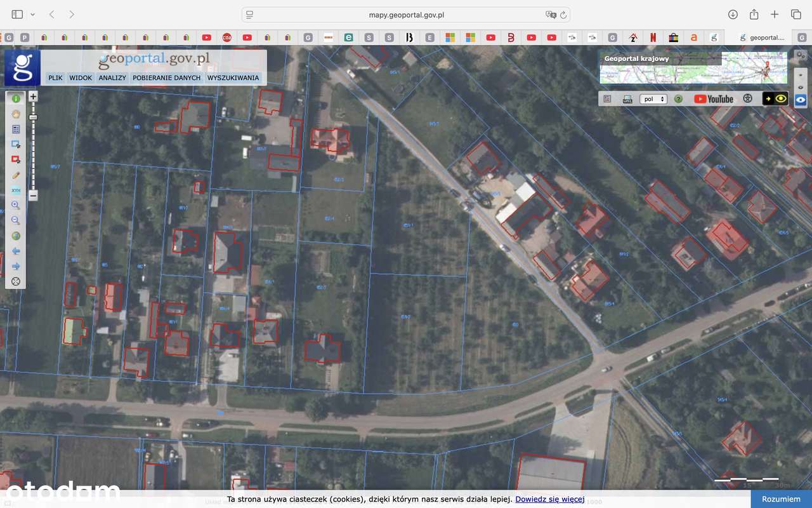Image resolution: width=812 pixels, height=508 pixels.
Task: Open the PLIK menu
Action: [x=55, y=77]
